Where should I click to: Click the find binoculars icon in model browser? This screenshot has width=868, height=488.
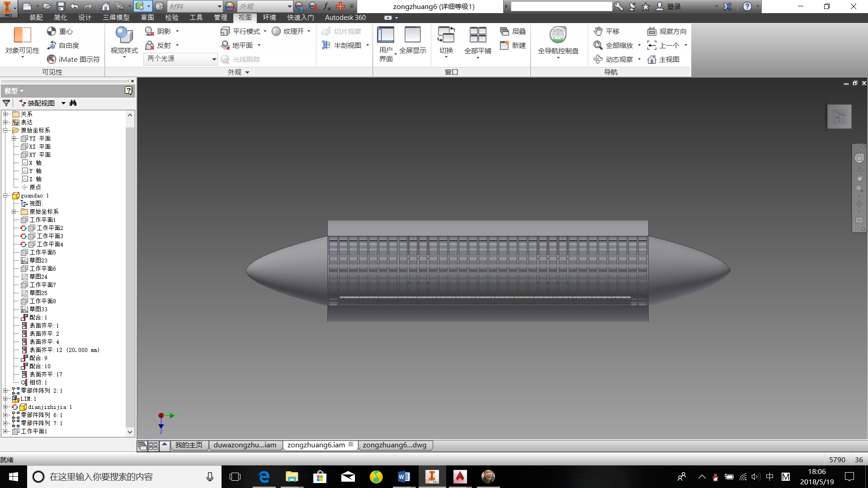73,103
